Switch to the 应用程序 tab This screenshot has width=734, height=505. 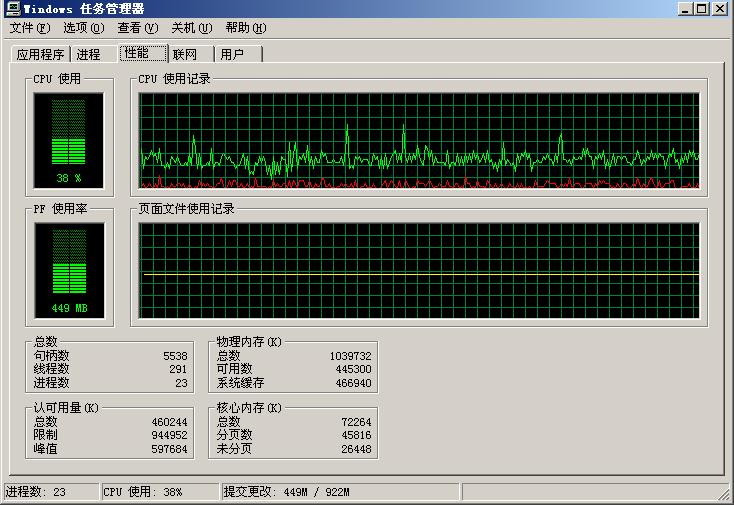(x=41, y=55)
